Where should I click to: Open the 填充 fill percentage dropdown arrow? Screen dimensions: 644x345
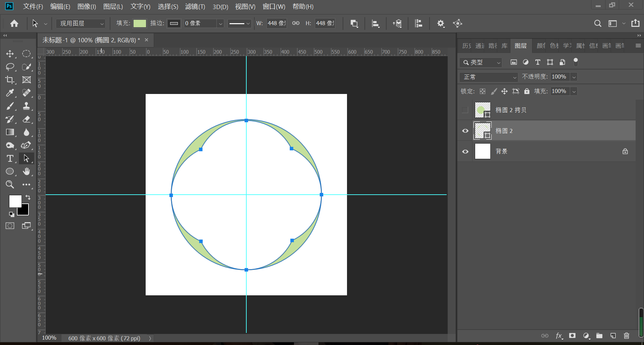[574, 91]
